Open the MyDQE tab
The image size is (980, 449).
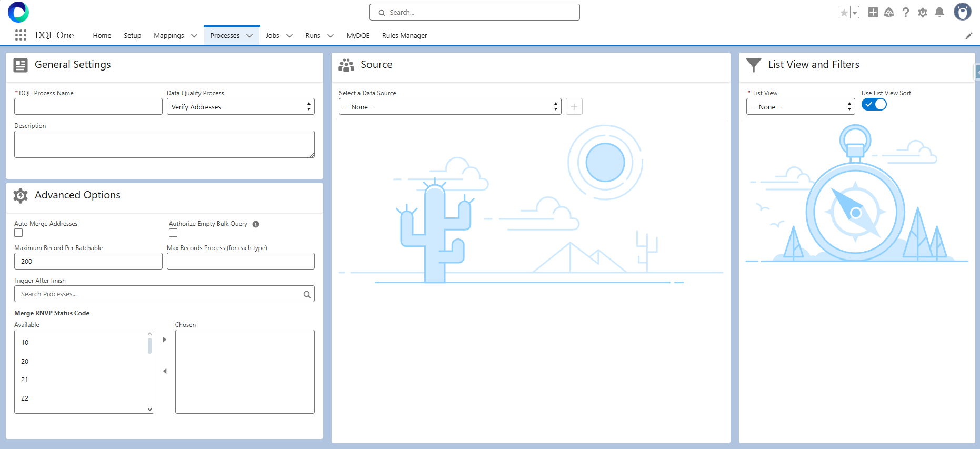coord(358,36)
